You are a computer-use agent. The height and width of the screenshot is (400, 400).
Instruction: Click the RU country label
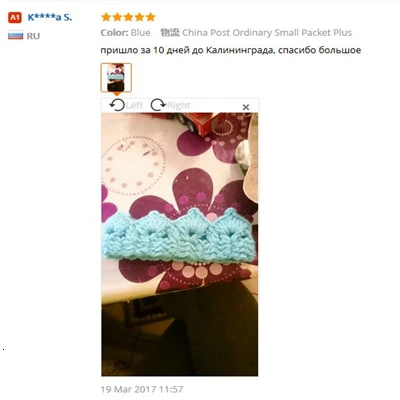[33, 36]
